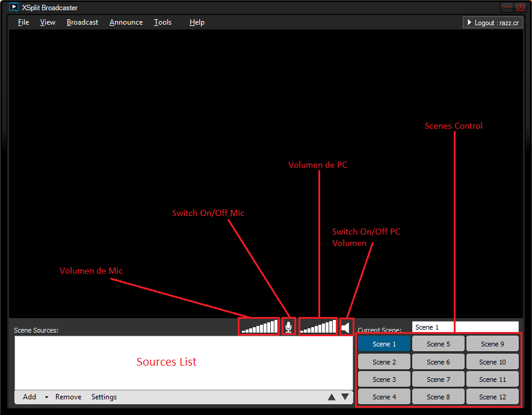Screen dimensions: 532x415
Task: Mute the PC speaker volume icon
Action: 346,327
